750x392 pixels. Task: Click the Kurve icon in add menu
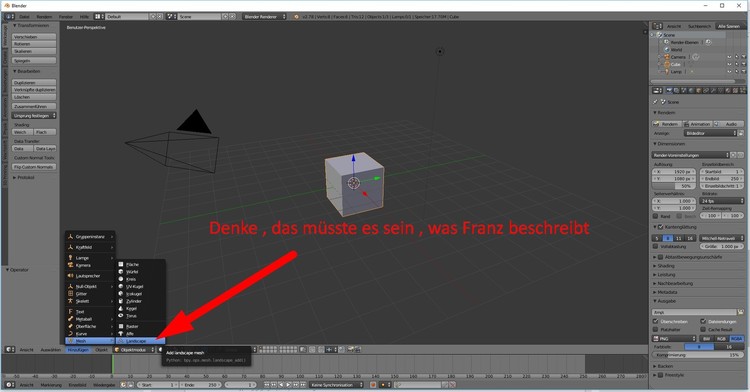pos(70,334)
